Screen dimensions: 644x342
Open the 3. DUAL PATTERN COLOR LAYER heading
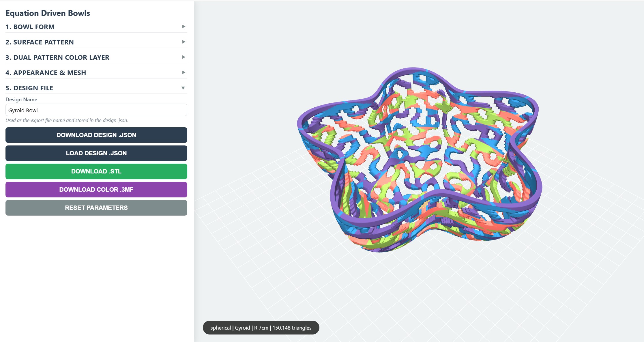[x=57, y=57]
